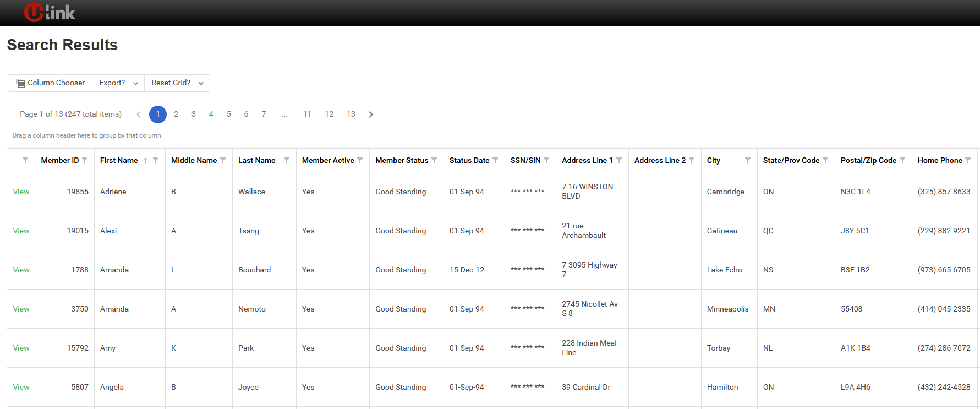Click member ID 15792 cell
The width and height of the screenshot is (980, 409).
tap(64, 348)
